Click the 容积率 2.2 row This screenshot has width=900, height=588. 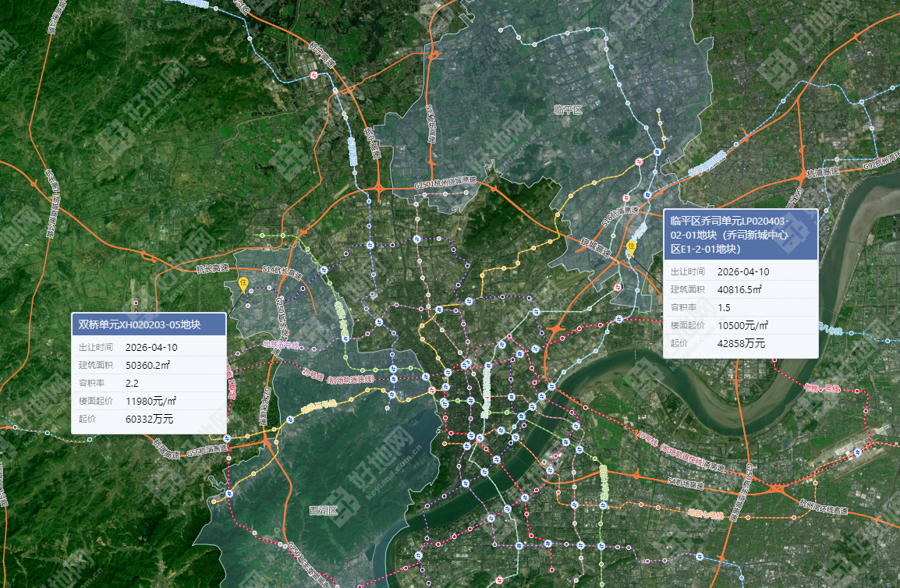click(148, 383)
